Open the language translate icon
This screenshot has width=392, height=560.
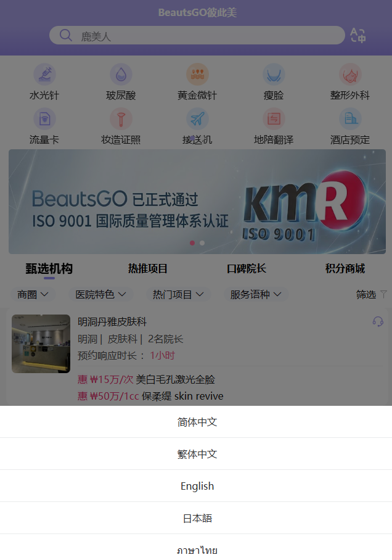[x=357, y=35]
